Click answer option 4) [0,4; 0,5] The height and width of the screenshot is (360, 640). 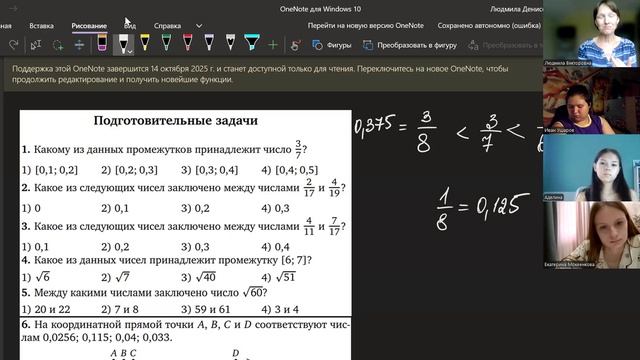tap(290, 170)
